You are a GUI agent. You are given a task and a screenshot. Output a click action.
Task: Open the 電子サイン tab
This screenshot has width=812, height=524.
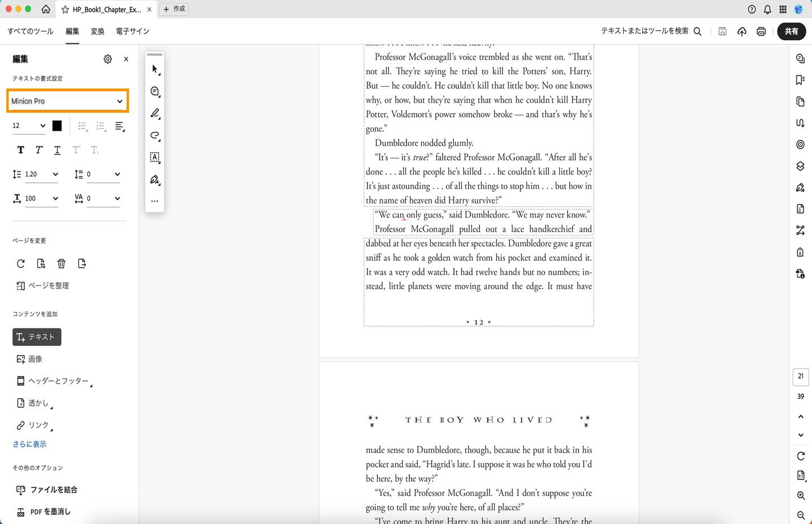click(x=133, y=32)
